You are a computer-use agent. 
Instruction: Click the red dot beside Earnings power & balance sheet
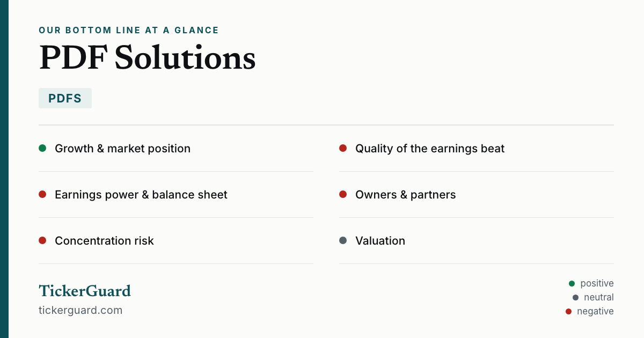tap(42, 194)
